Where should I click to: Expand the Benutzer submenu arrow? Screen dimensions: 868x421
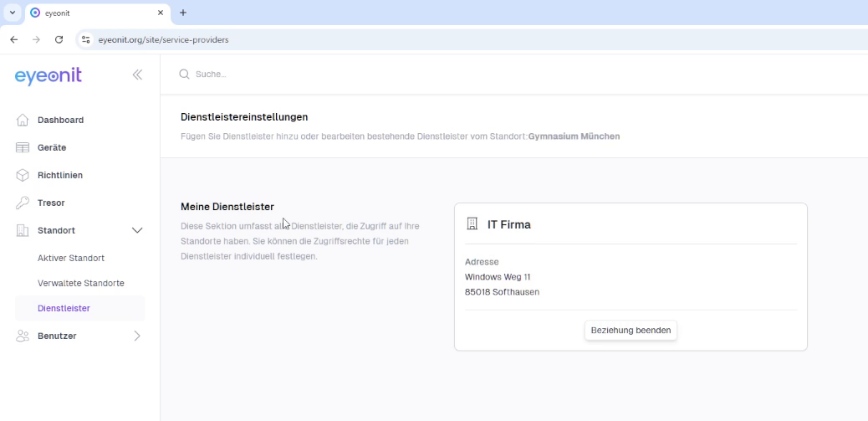click(137, 336)
